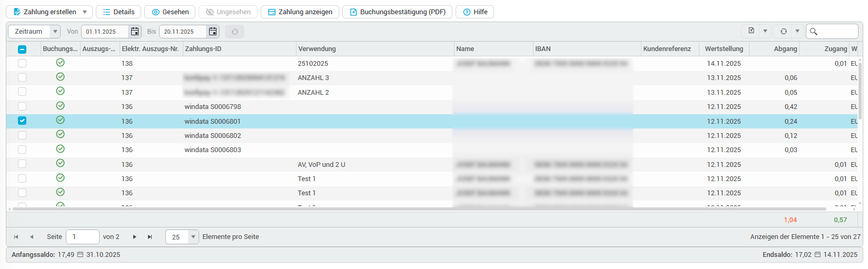Expand the Zahlung erstellen dropdown arrow
This screenshot has height=269, width=868.
coord(85,12)
